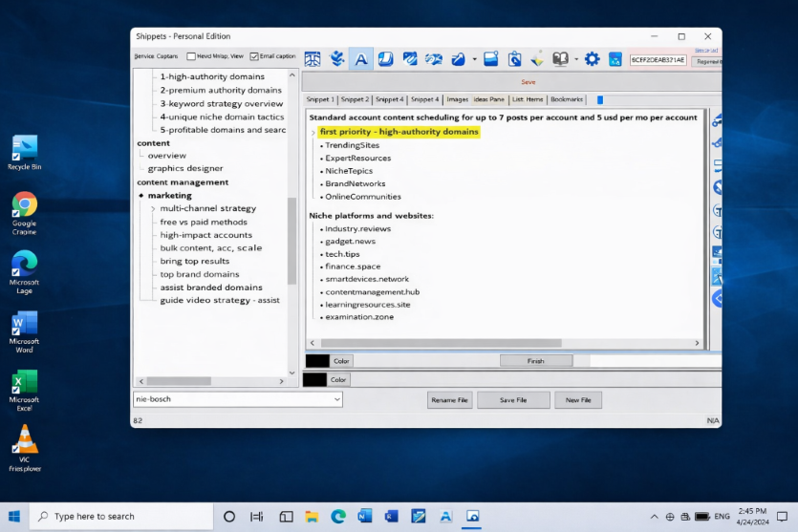Focus the 'Type here to search' box
Viewport: 798px width, 532px height.
coord(121,516)
